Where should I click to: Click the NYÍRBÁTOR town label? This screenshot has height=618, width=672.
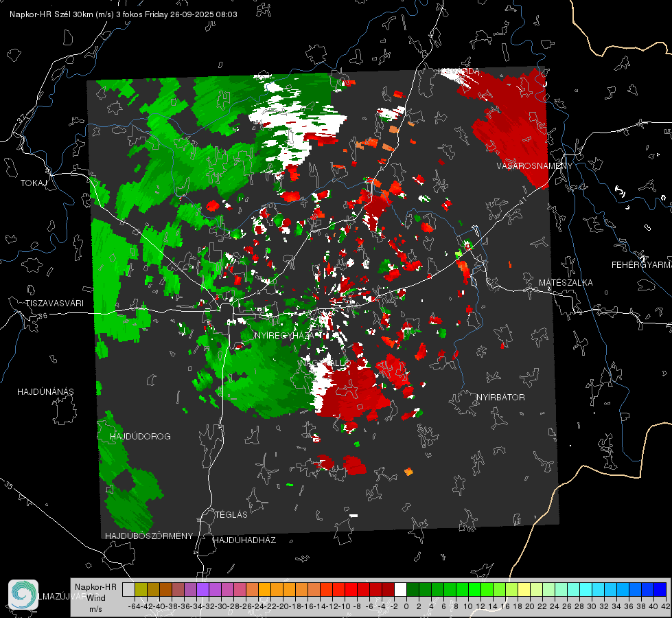[x=500, y=398]
